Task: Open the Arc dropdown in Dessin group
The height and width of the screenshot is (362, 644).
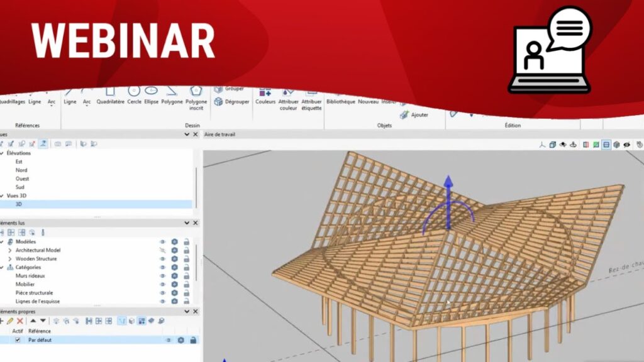Action: (87, 105)
